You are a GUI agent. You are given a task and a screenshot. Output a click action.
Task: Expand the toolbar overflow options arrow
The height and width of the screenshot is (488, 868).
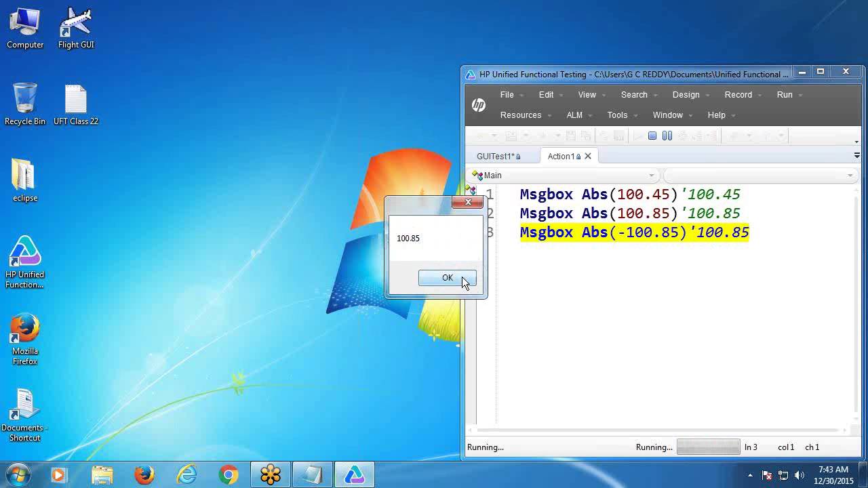(x=856, y=142)
